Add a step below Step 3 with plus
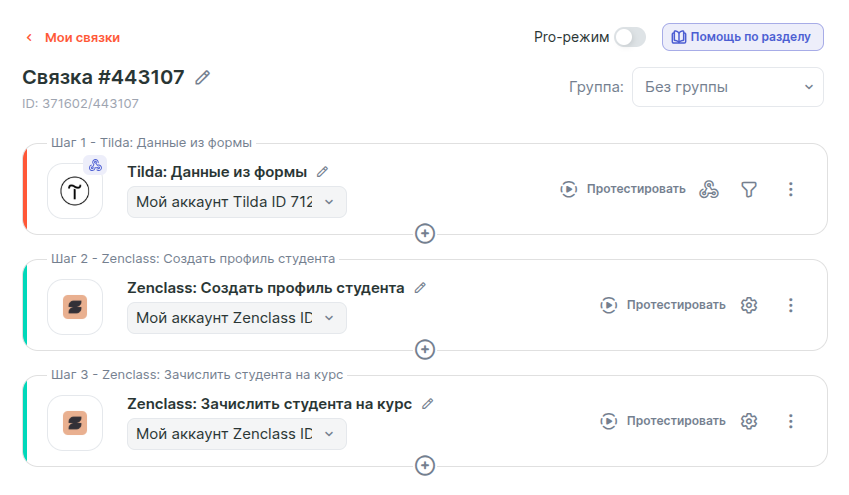This screenshot has height=495, width=849. pos(425,465)
